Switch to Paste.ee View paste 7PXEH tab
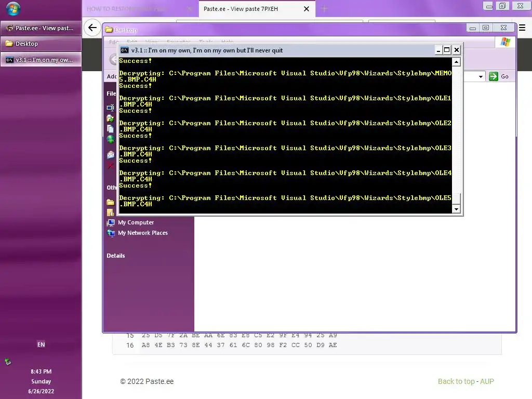Viewport: 532px width, 399px height. pos(257,9)
